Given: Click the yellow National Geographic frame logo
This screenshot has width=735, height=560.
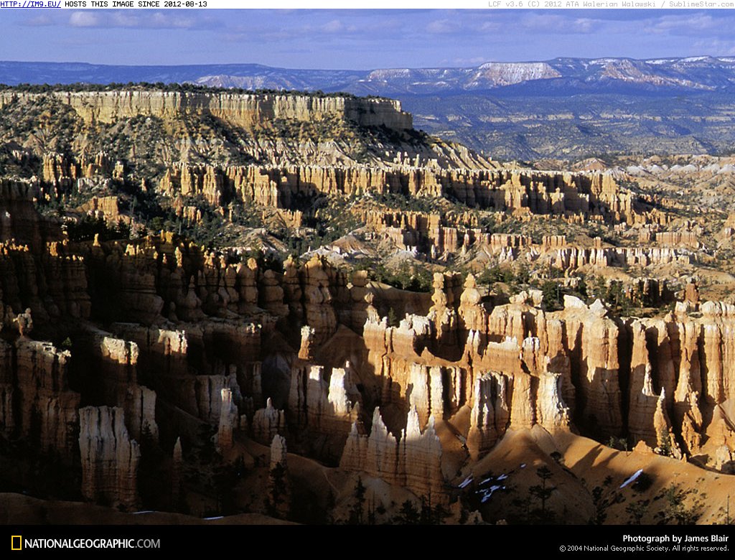Looking at the screenshot, I should click(17, 543).
